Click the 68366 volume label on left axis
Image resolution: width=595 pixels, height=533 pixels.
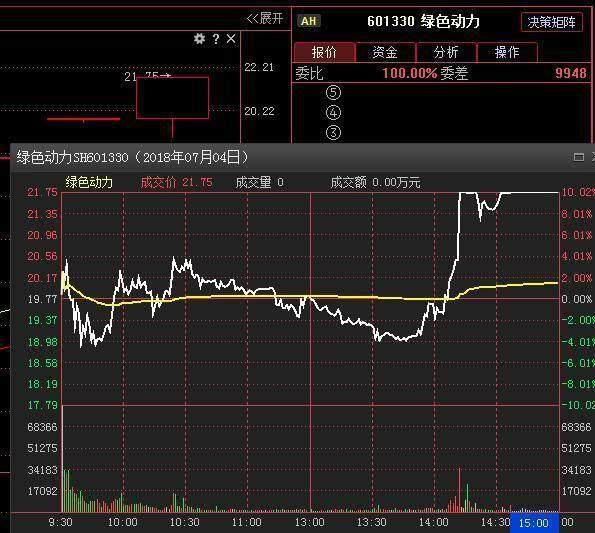pyautogui.click(x=42, y=427)
